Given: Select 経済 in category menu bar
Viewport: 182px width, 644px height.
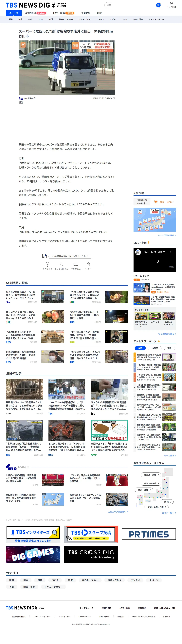Looking at the screenshot, I should click(51, 19).
